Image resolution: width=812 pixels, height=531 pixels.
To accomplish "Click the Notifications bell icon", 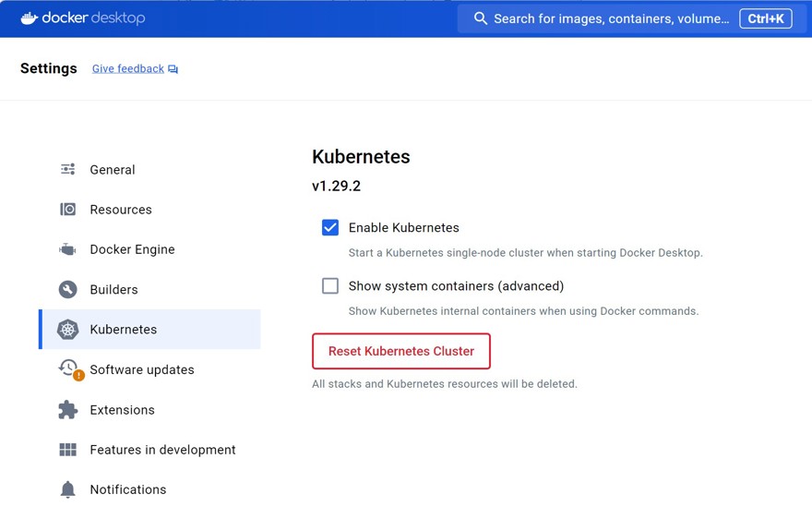I will point(68,489).
